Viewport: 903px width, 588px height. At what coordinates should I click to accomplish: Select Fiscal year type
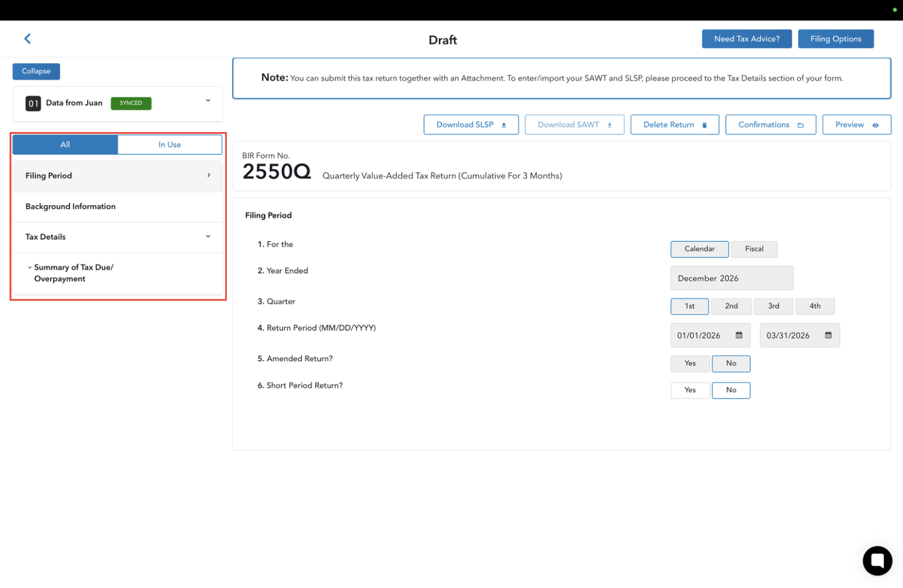click(754, 249)
